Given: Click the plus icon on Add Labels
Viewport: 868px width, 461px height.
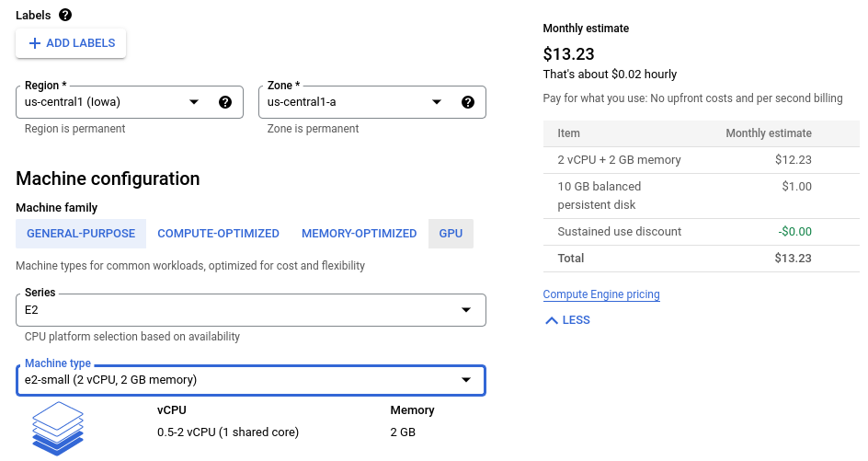Looking at the screenshot, I should (35, 43).
